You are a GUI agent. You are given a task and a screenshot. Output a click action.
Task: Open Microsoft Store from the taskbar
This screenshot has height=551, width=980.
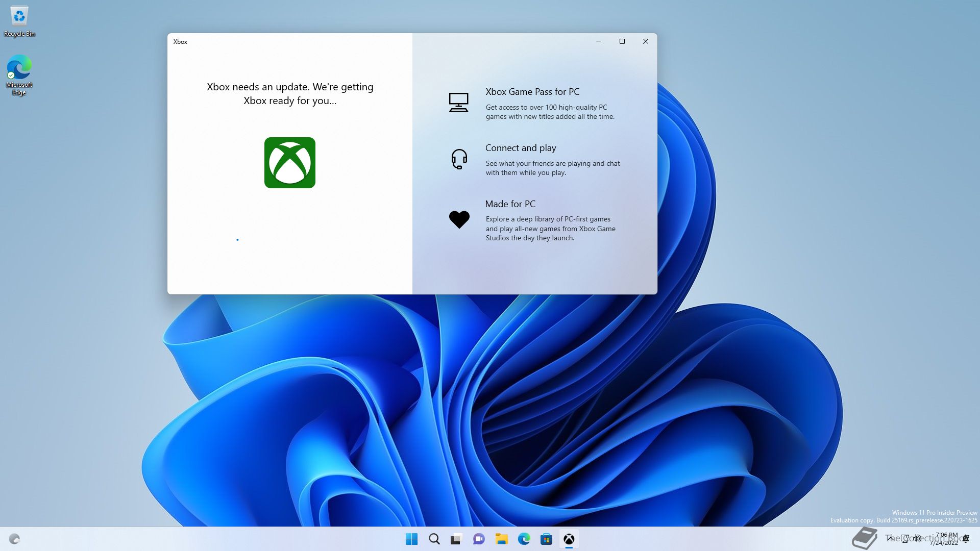[x=546, y=539]
